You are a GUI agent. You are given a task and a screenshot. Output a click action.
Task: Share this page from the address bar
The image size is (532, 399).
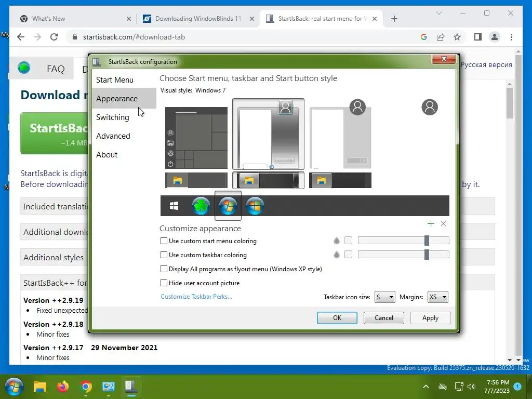pos(441,37)
